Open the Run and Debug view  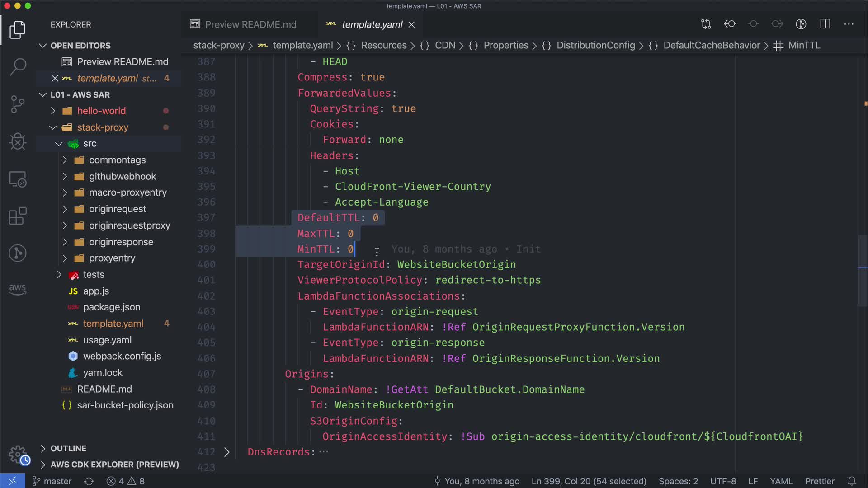18,141
